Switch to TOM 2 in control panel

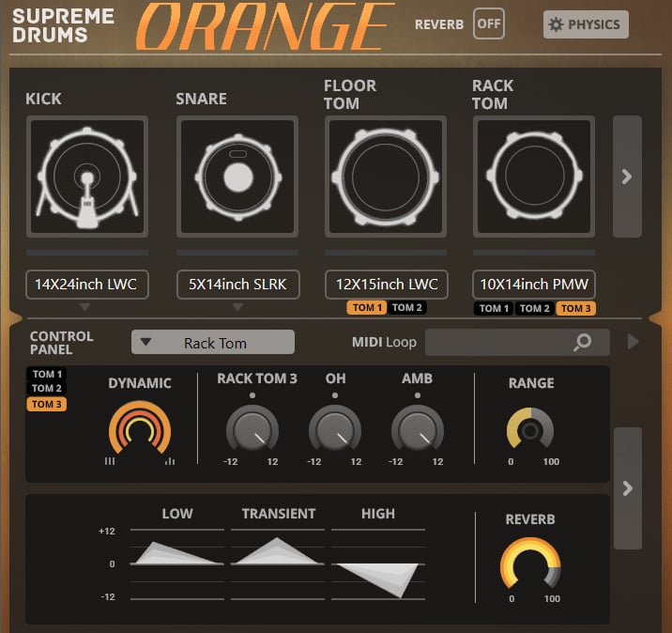[x=47, y=389]
